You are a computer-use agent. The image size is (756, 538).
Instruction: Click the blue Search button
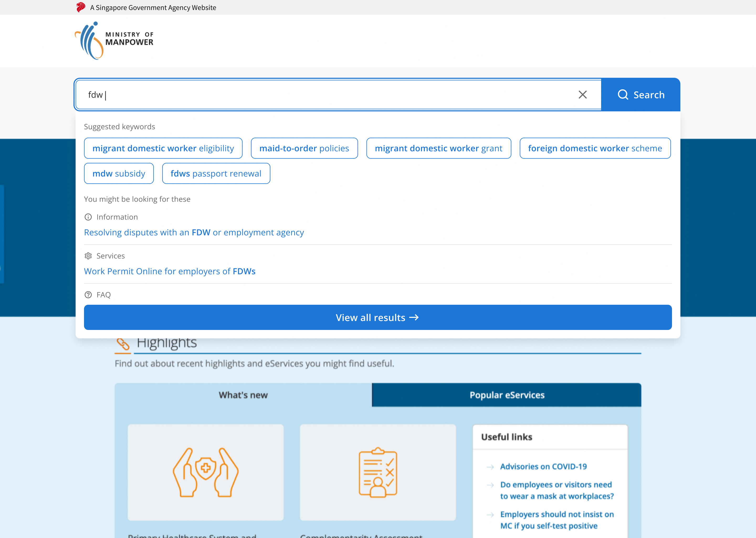click(640, 95)
